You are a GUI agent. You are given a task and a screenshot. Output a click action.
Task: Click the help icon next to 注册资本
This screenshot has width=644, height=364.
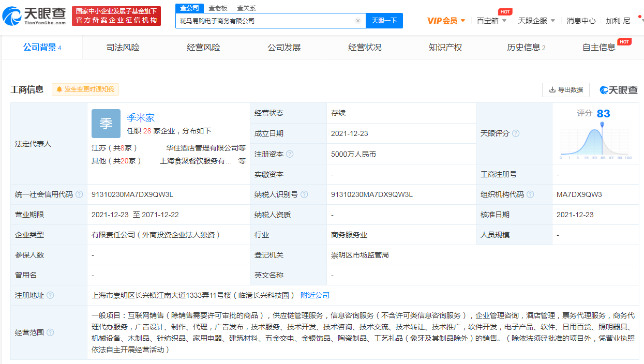click(290, 154)
